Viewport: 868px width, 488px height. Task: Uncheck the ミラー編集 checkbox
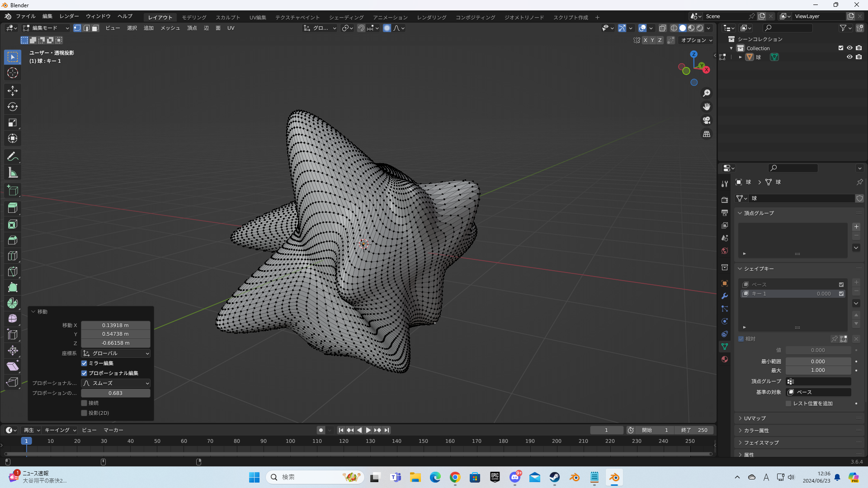(x=84, y=363)
